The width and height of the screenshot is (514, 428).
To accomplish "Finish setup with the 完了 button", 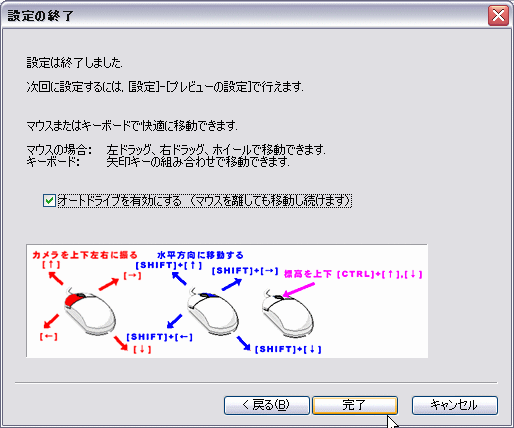I will point(355,405).
